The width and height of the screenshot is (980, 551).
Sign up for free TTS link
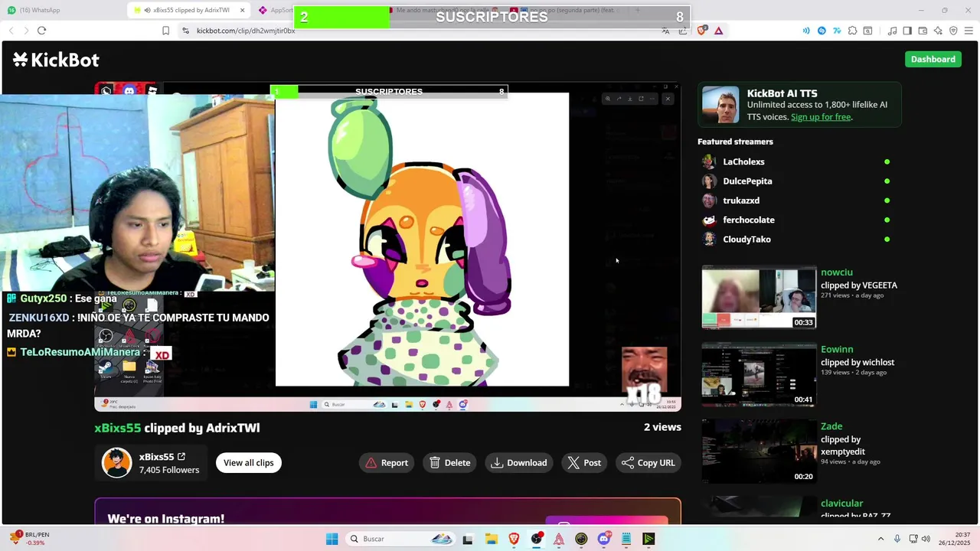821,117
